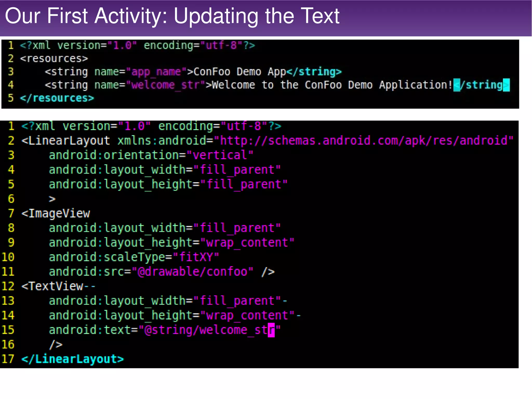Click the android:scaleType="fitXY" line
The height and width of the screenshot is (399, 532).
tap(134, 257)
